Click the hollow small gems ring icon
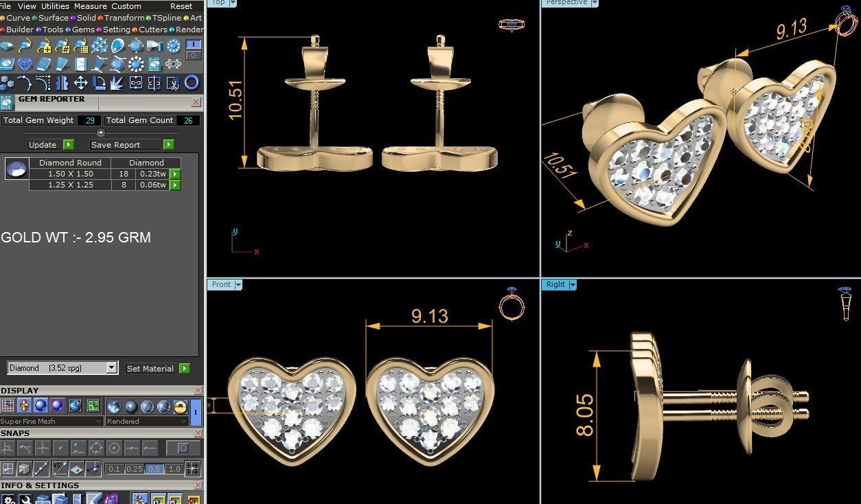This screenshot has width=861, height=504. (x=173, y=64)
